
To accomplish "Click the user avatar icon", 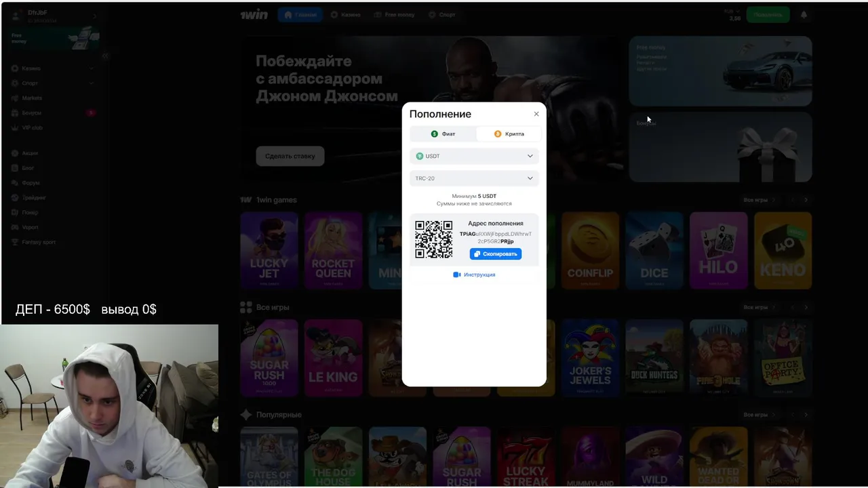I will pos(17,16).
